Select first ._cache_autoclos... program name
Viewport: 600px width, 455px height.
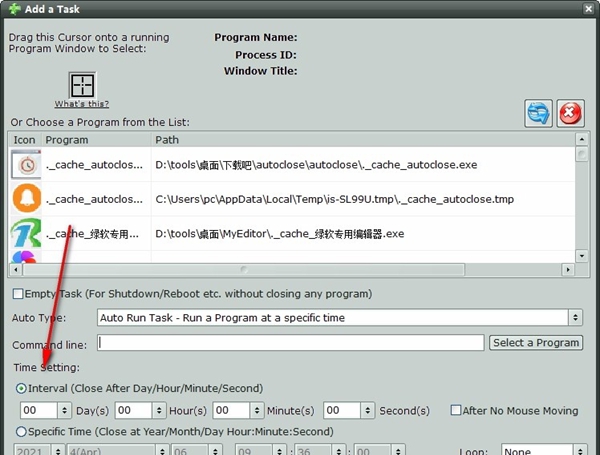(94, 165)
